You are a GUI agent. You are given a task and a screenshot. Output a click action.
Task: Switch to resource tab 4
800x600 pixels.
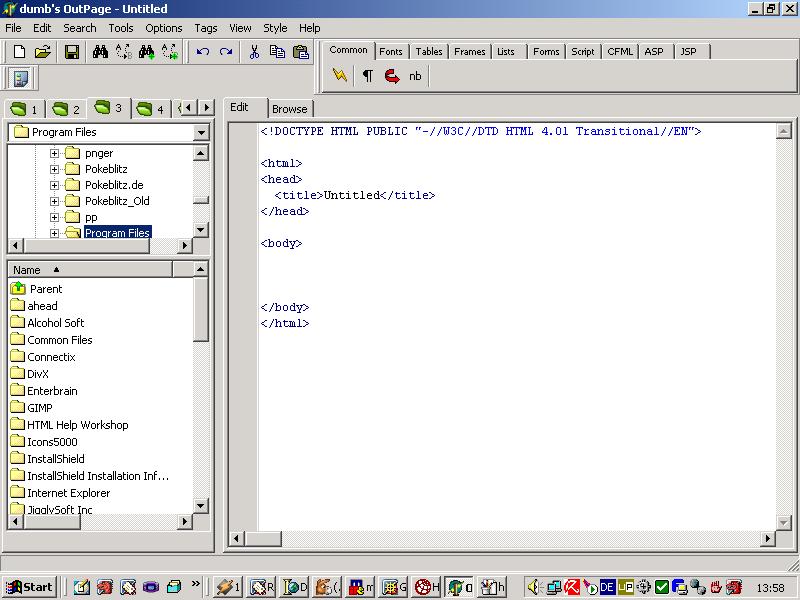pyautogui.click(x=151, y=109)
